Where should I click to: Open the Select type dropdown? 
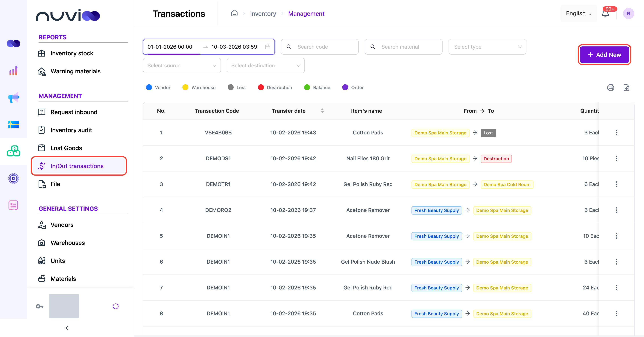(487, 47)
